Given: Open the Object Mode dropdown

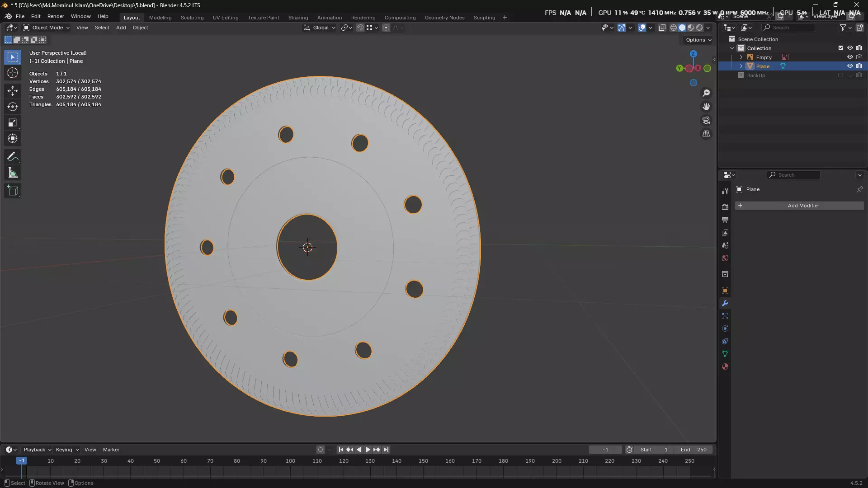Looking at the screenshot, I should [x=46, y=28].
